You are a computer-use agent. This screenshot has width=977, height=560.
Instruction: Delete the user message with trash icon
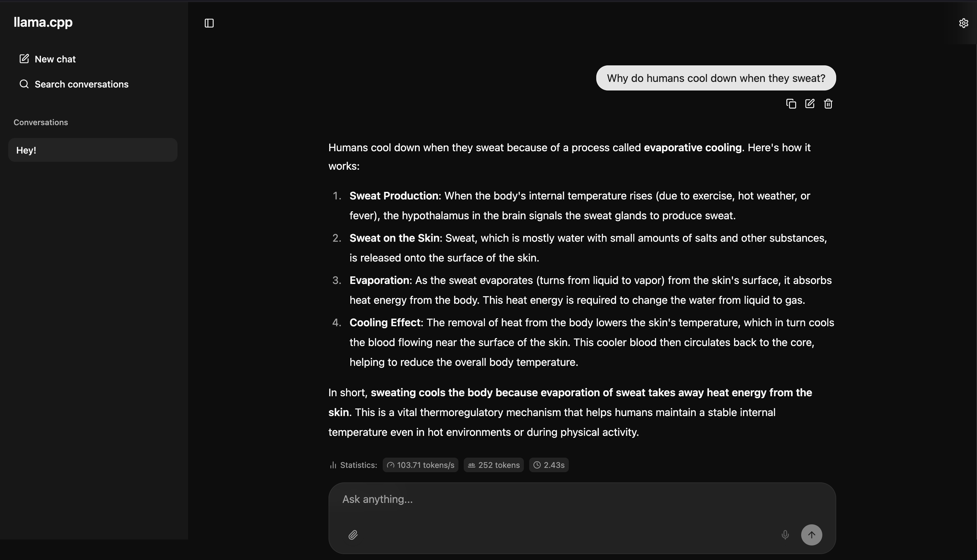[x=828, y=103]
